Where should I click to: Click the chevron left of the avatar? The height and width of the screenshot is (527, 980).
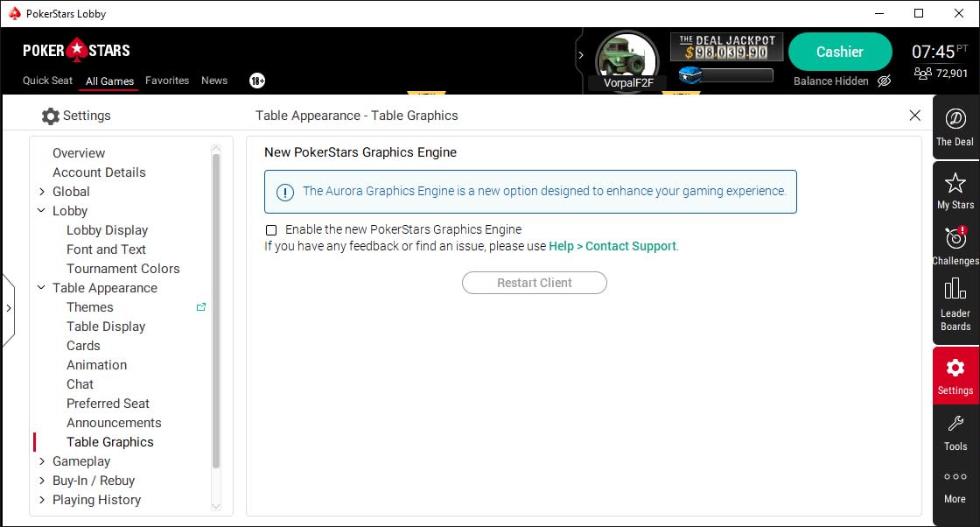pos(581,55)
